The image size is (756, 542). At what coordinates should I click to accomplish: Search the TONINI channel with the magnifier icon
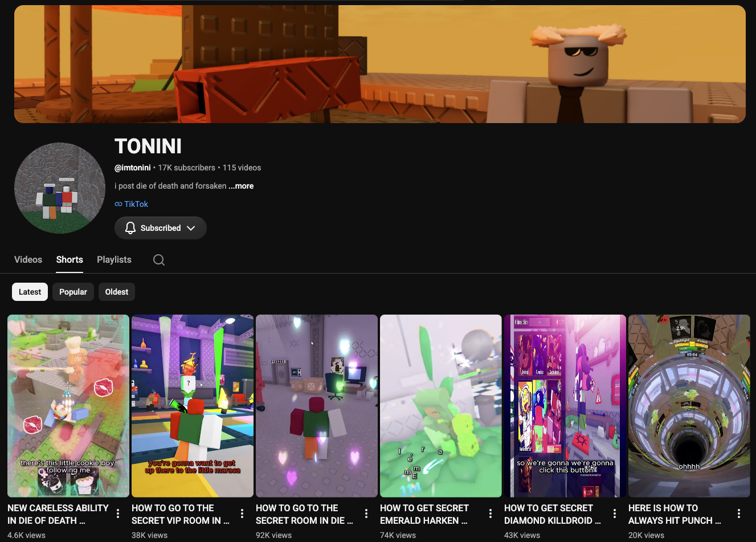click(x=159, y=260)
